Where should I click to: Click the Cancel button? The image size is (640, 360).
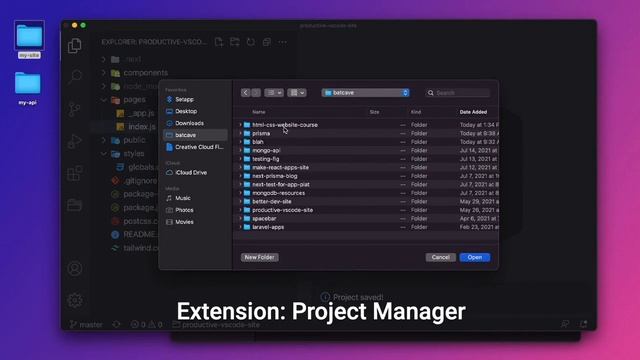click(440, 257)
